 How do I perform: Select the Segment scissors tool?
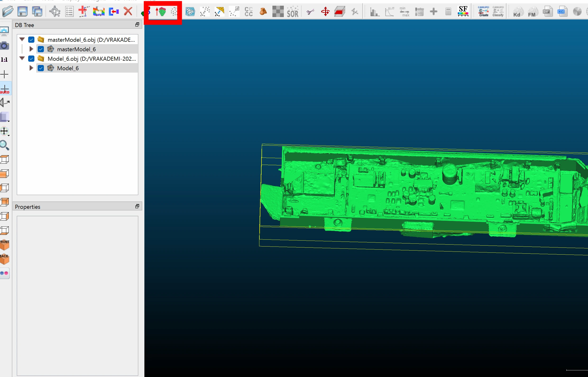coord(310,11)
